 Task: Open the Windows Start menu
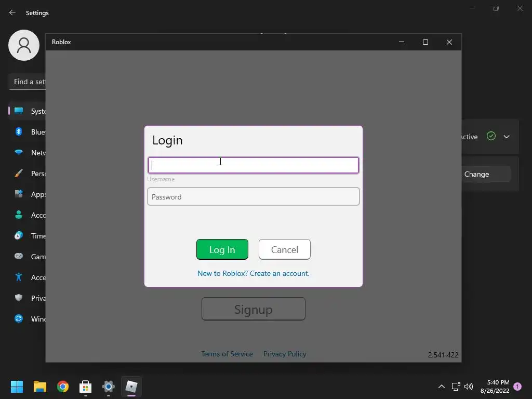tap(17, 387)
